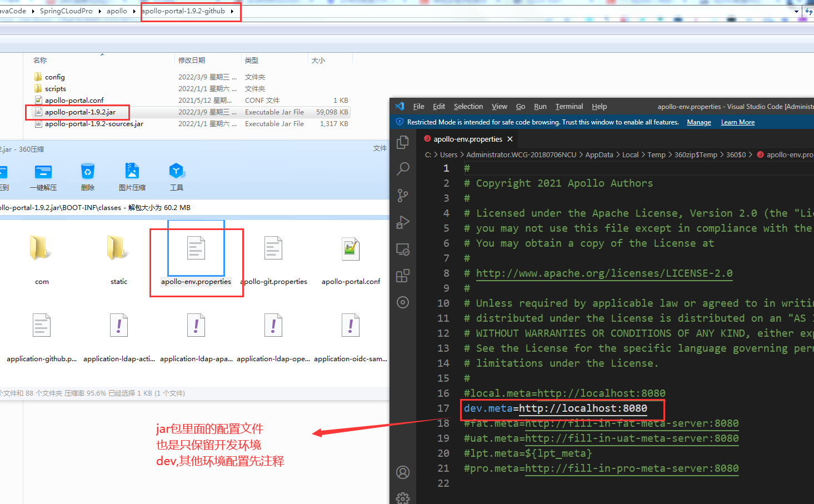Open the Help menu in VS Code
This screenshot has width=814, height=504.
(599, 107)
